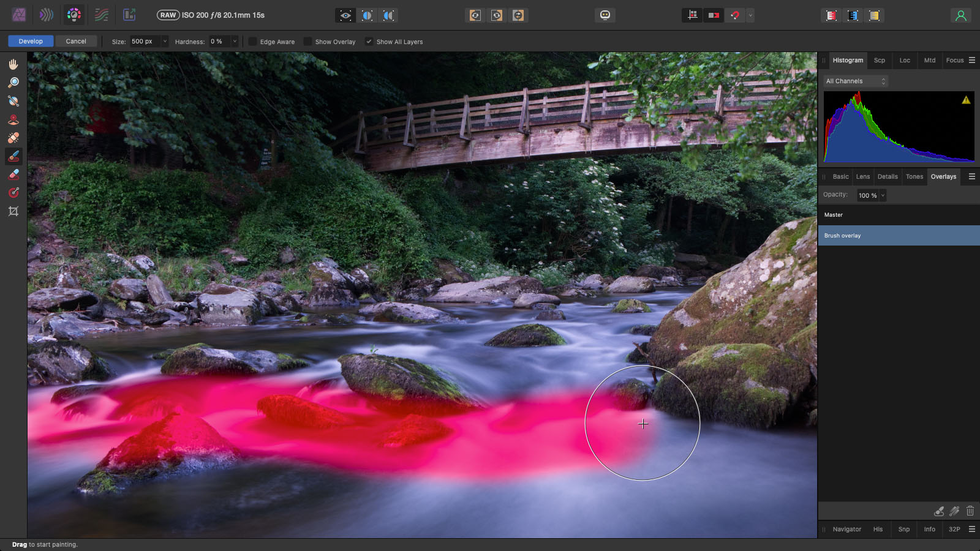
Task: Select the Blemish Removal bandage tool
Action: point(13,138)
